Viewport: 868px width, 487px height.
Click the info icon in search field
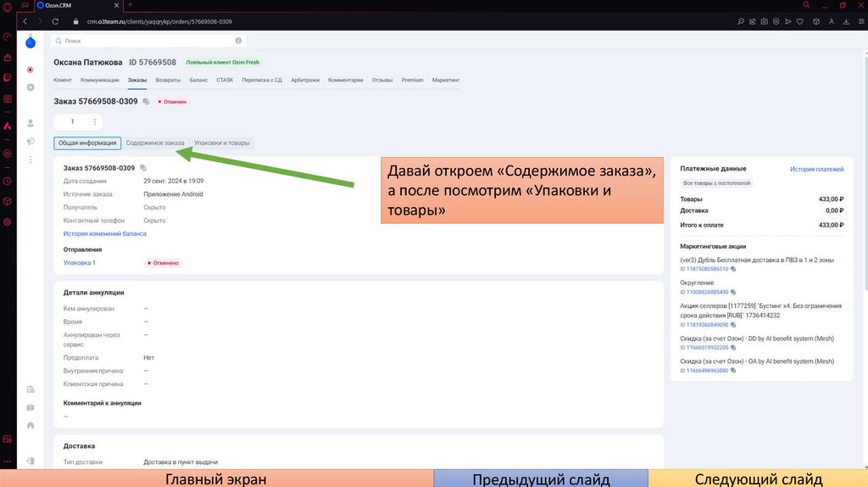238,41
